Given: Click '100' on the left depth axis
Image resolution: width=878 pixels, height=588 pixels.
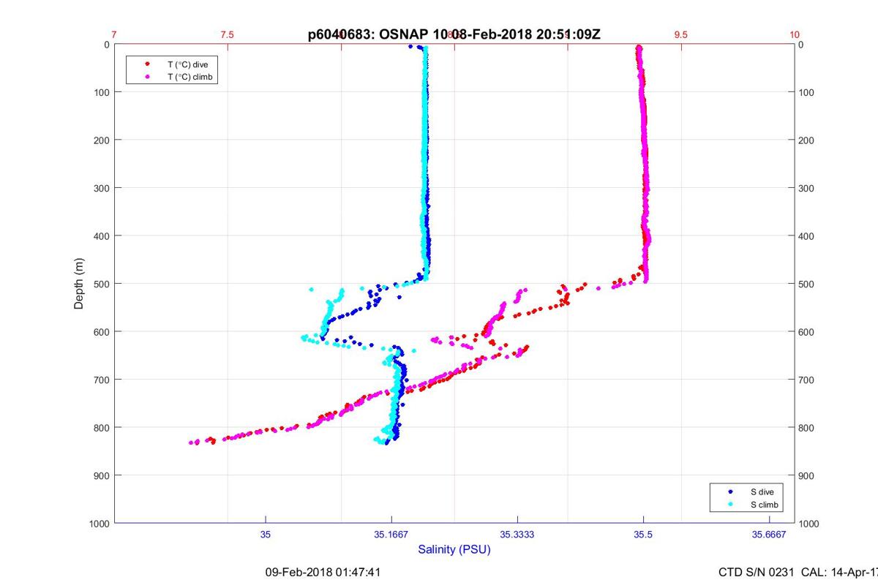Looking at the screenshot, I should [102, 92].
